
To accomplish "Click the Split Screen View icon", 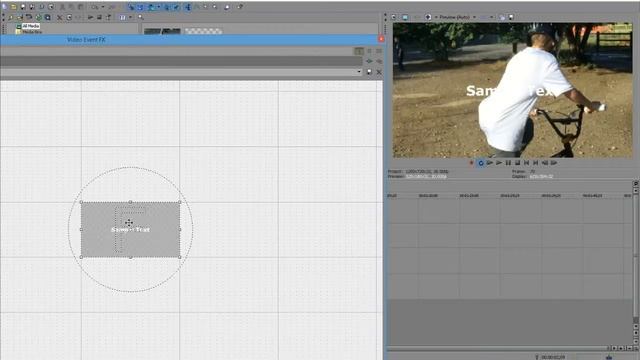I will tap(428, 17).
